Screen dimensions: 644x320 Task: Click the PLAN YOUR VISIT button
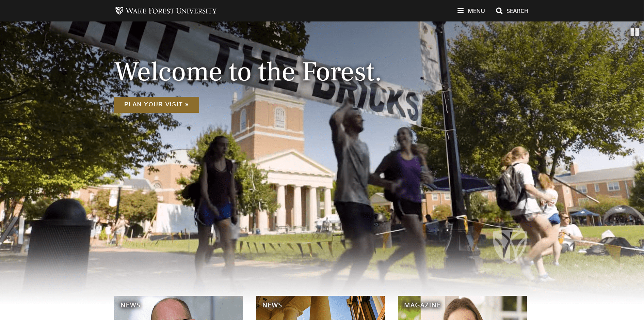coord(157,105)
